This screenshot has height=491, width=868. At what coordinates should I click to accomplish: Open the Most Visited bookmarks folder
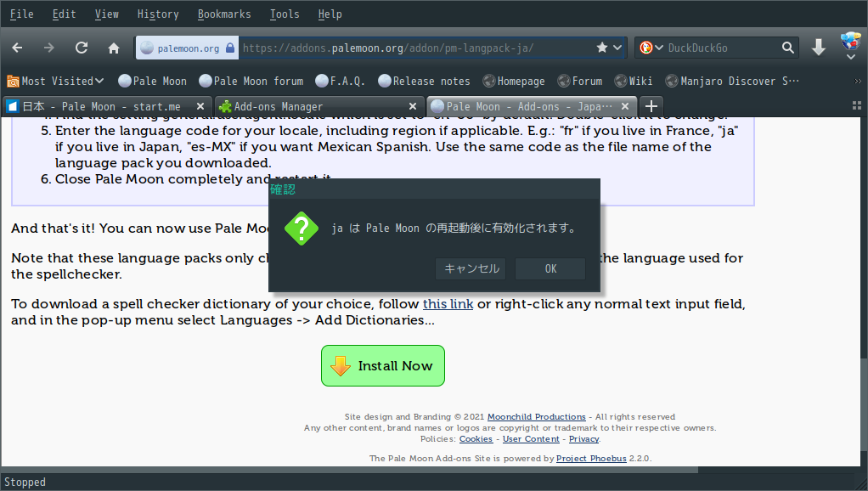tap(55, 82)
